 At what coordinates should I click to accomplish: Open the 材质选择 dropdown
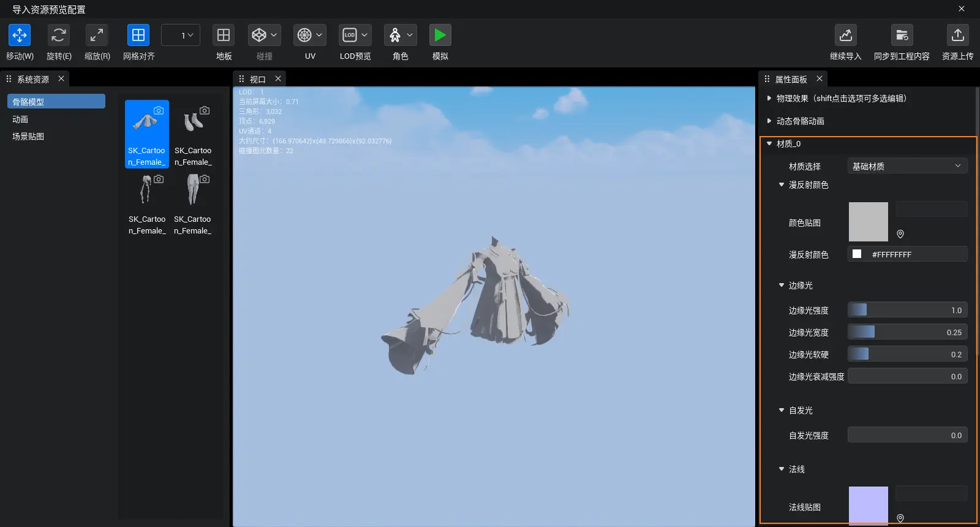908,166
